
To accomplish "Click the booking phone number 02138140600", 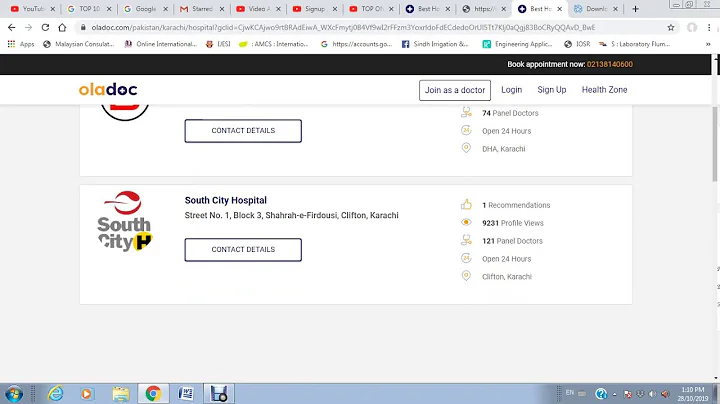I will (609, 64).
